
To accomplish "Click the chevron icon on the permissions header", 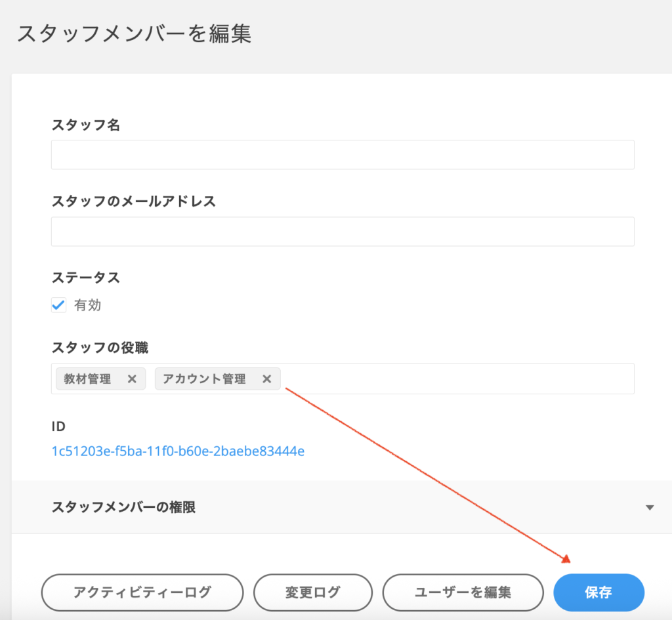I will 650,507.
